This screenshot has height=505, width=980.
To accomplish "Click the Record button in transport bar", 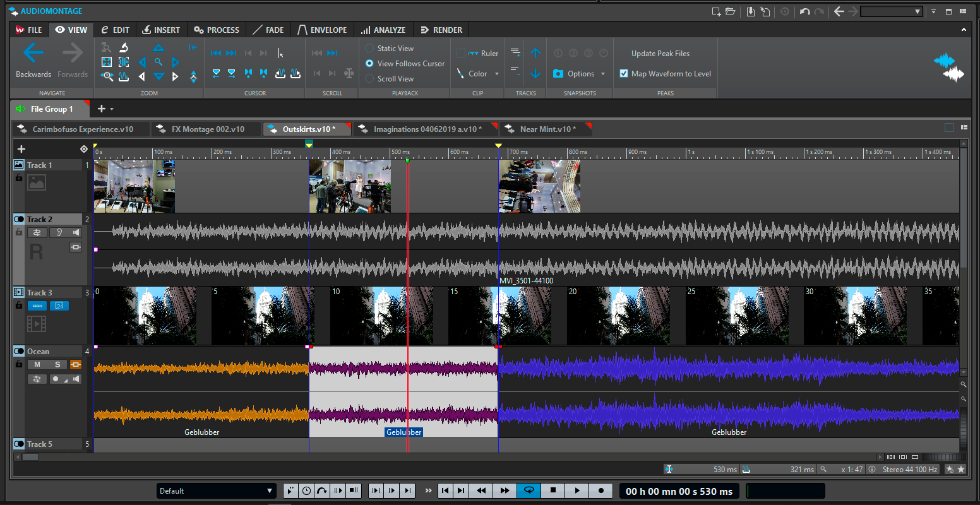I will [601, 490].
